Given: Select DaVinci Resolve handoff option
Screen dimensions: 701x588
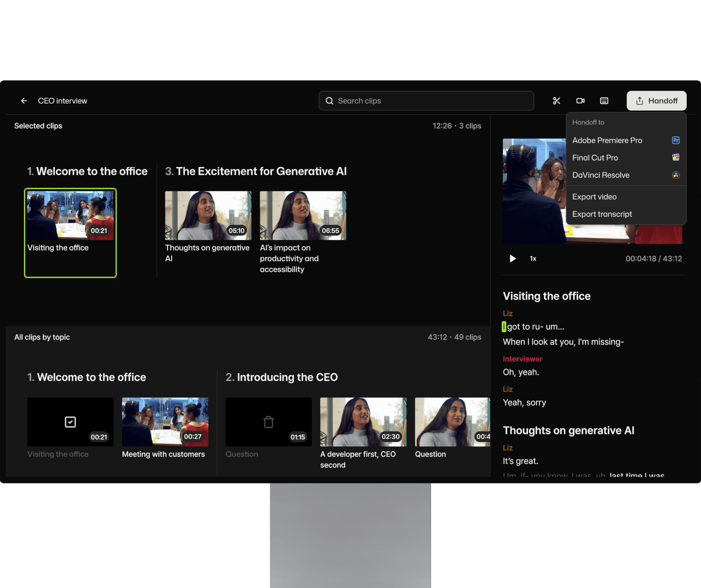Looking at the screenshot, I should [601, 175].
